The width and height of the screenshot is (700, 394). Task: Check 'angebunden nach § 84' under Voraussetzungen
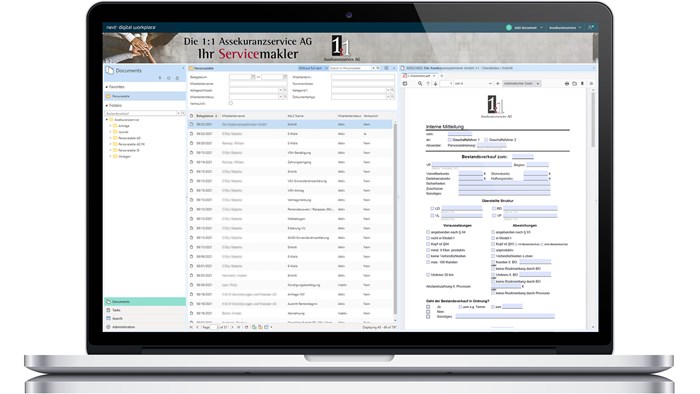point(428,232)
